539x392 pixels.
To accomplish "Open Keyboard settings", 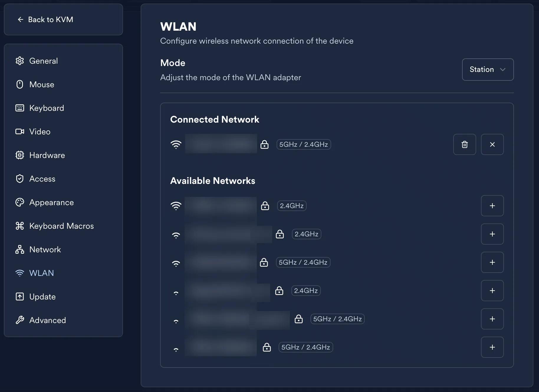I will [x=46, y=108].
